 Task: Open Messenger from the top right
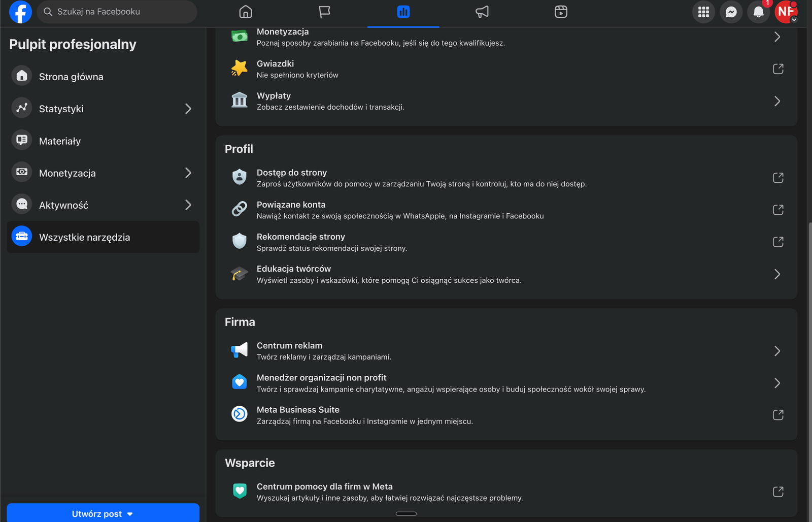pos(731,11)
